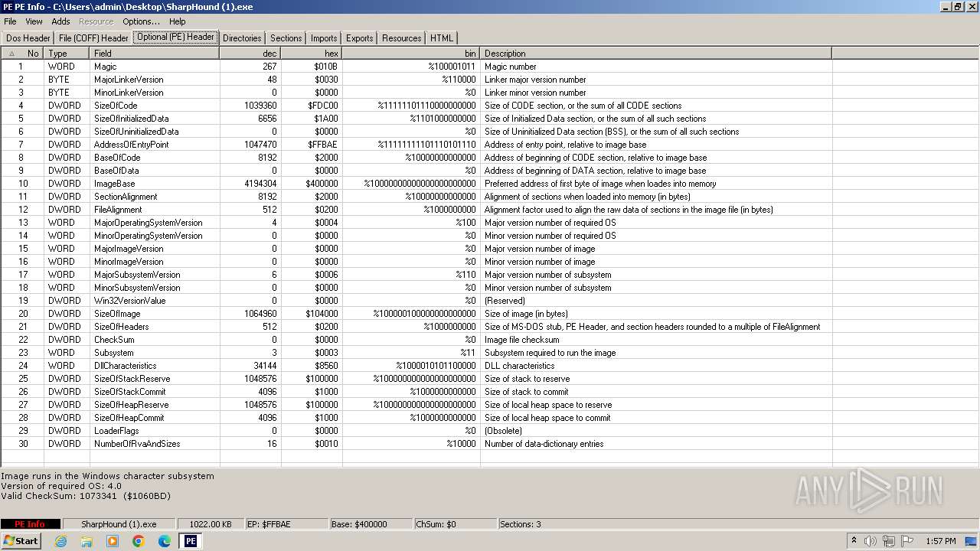Sort by the Type column header

67,54
